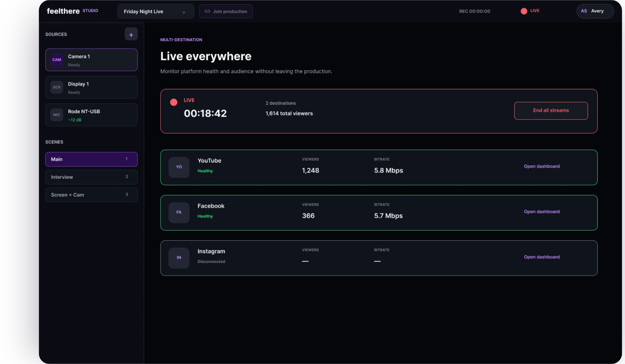The width and height of the screenshot is (625, 364).
Task: Switch to the Interview scene
Action: (91, 177)
